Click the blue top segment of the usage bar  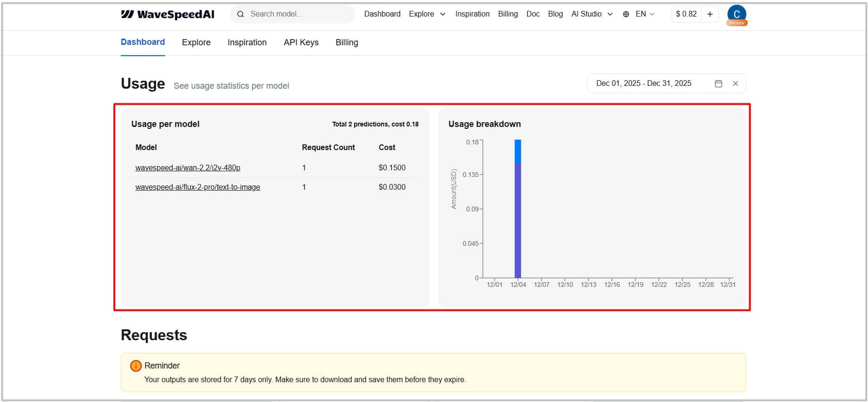click(518, 151)
